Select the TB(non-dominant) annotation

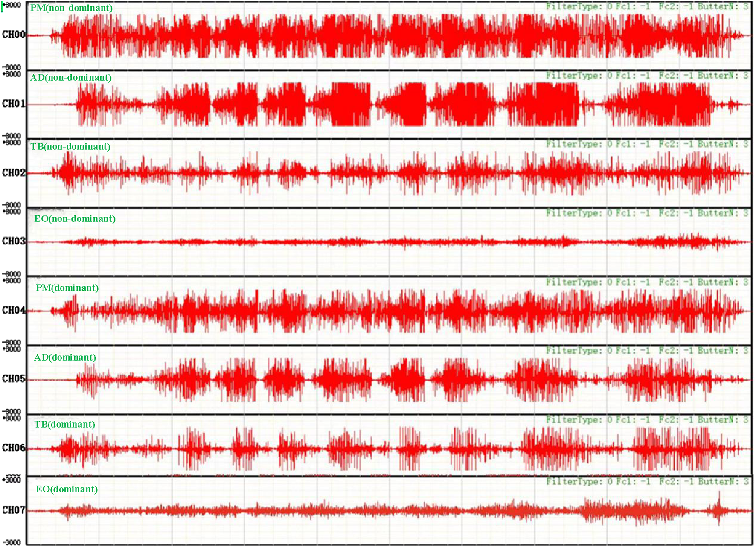pos(70,147)
